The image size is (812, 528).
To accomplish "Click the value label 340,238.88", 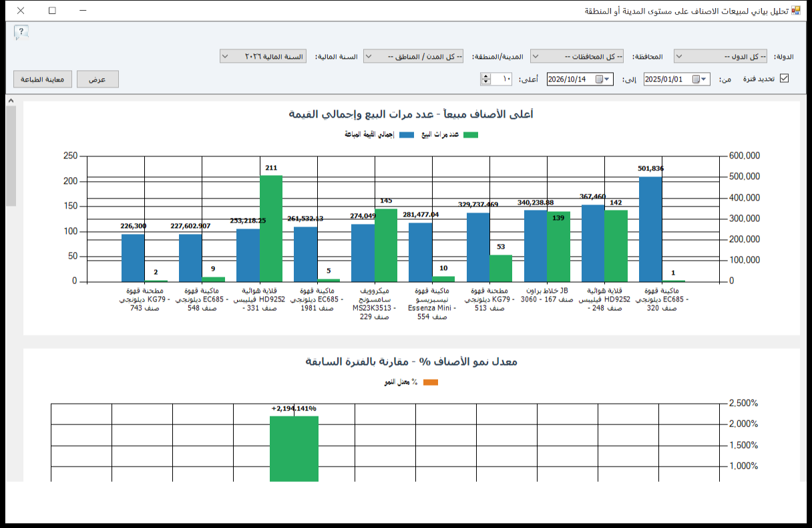I will coord(536,202).
